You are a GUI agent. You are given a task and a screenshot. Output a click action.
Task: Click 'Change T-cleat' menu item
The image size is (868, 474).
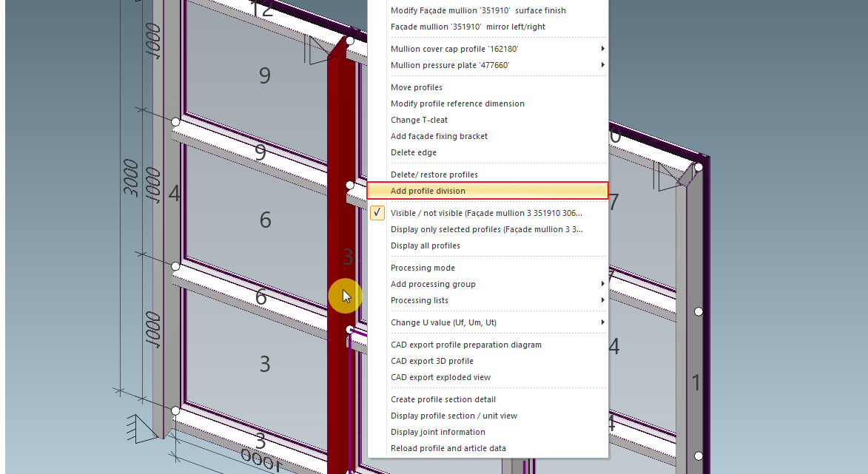[419, 120]
